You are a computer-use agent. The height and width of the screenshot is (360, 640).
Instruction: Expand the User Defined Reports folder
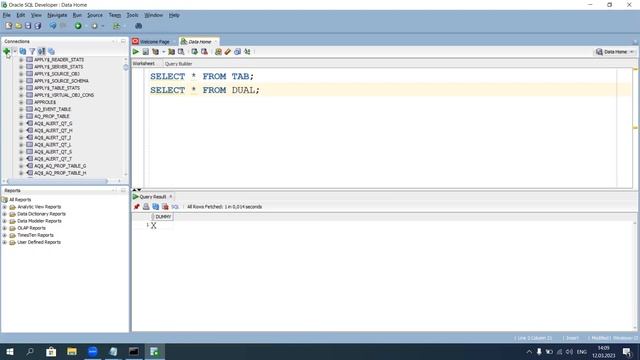5,242
